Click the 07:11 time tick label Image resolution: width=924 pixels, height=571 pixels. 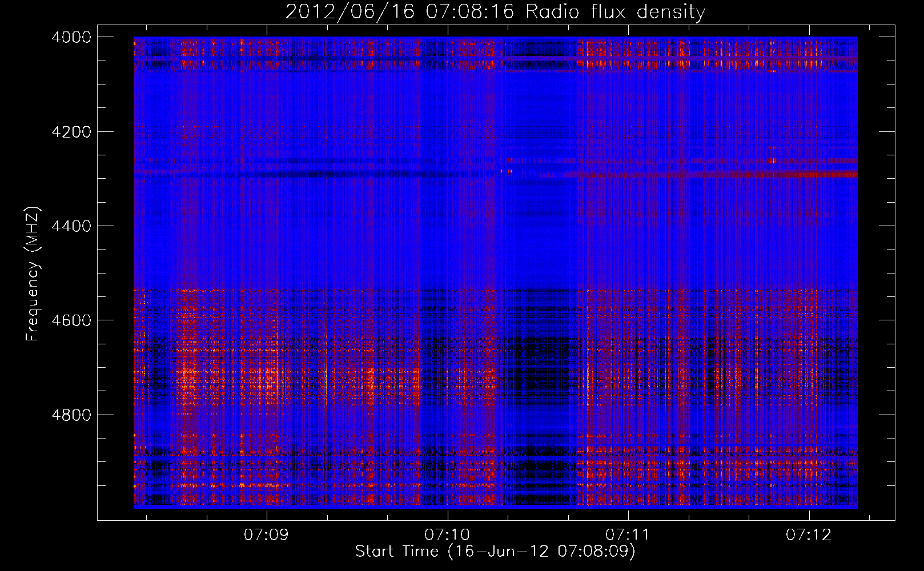click(x=628, y=535)
